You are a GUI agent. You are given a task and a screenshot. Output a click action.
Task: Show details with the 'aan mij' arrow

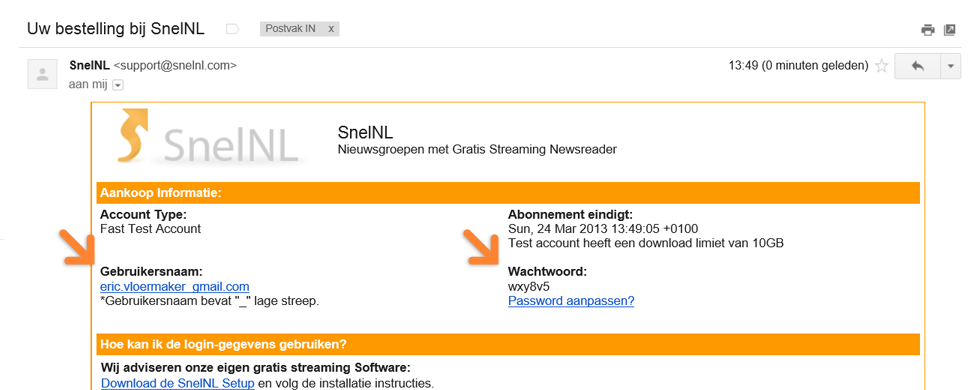tap(118, 84)
